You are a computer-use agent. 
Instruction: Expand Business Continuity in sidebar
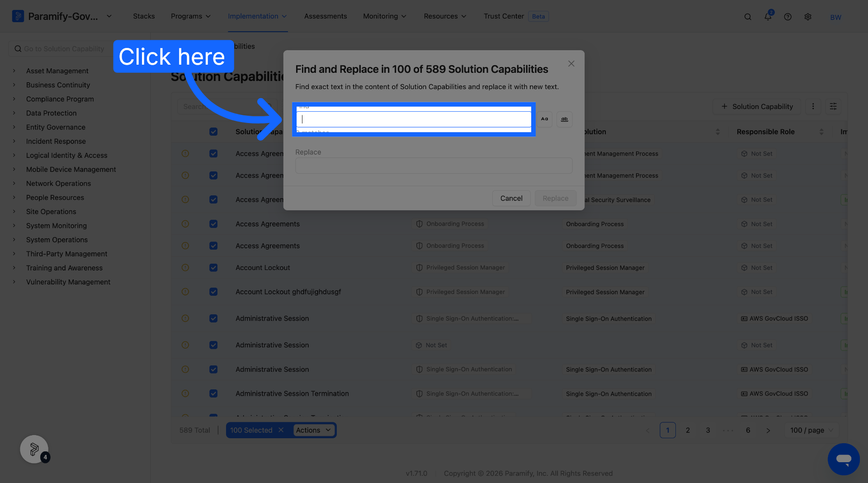(14, 85)
